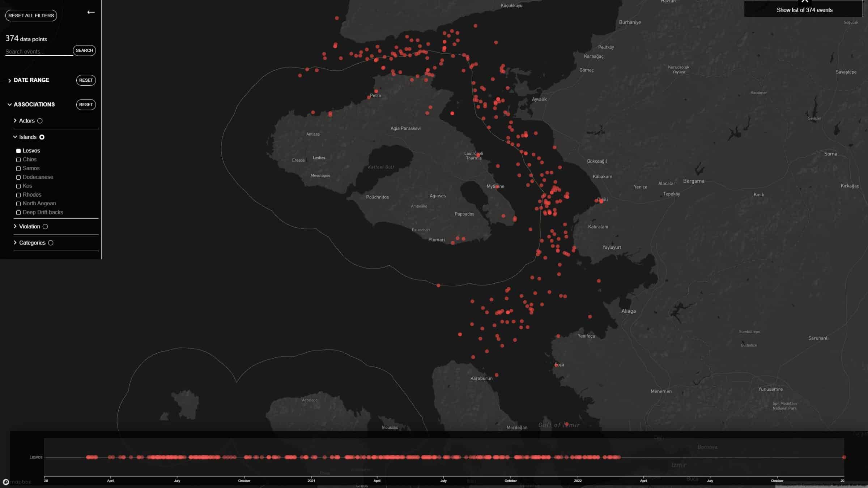Close the overlay using the X icon

point(805,1)
